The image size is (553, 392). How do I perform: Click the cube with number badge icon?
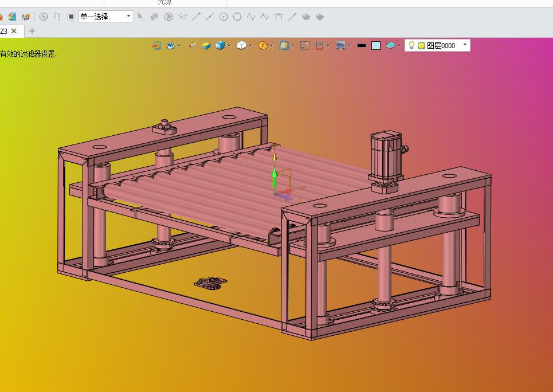[26, 17]
